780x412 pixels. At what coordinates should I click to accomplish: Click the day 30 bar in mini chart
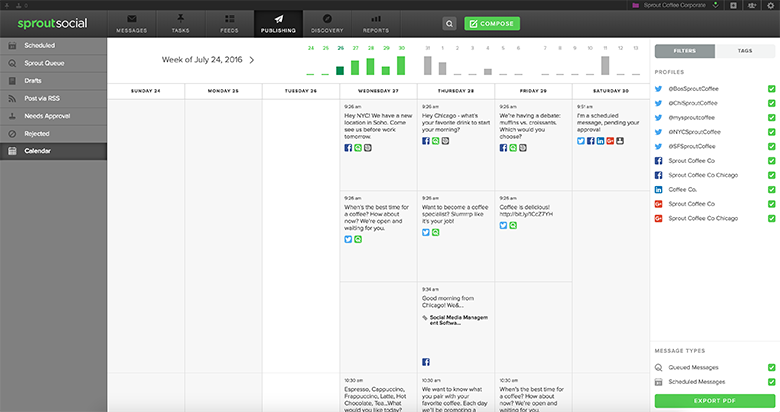[401, 66]
